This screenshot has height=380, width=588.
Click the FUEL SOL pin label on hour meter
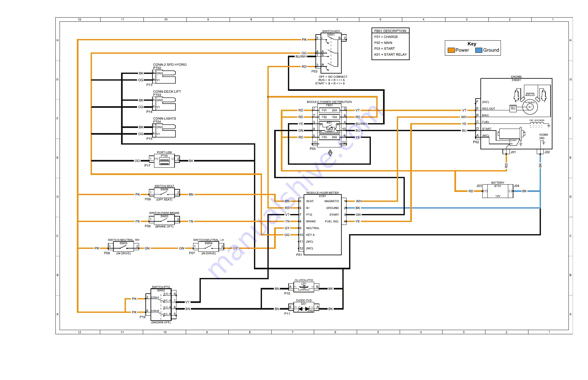click(x=332, y=221)
